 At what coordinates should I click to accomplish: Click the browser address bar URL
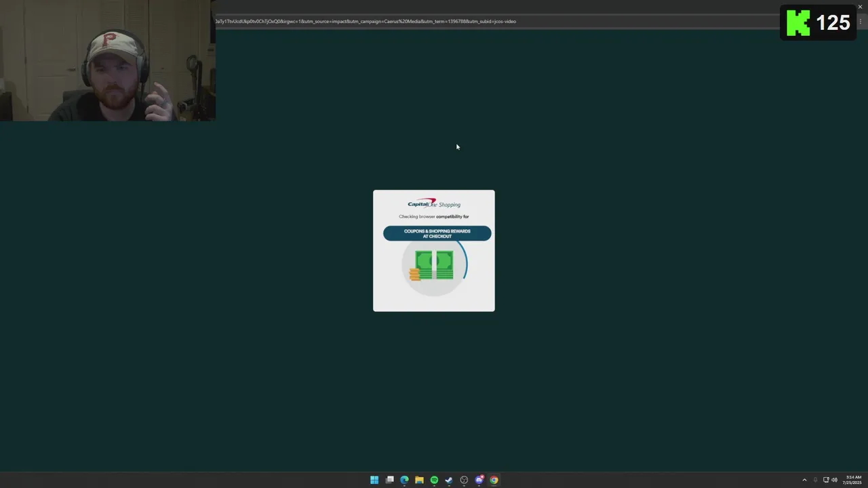pos(366,21)
